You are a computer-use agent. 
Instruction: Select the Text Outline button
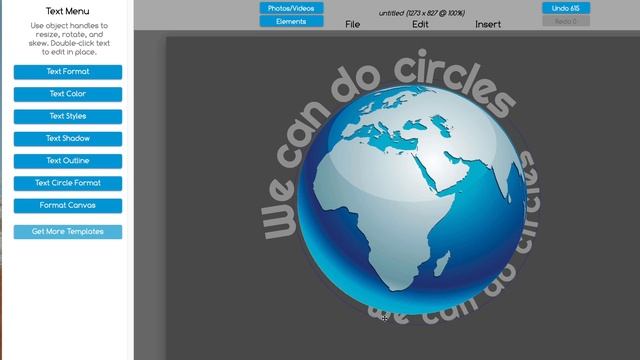[x=68, y=161]
